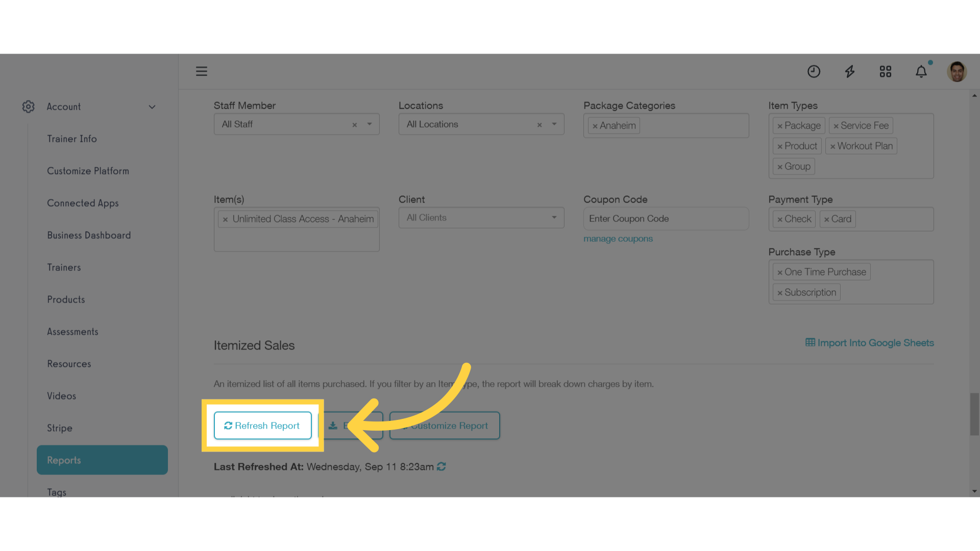This screenshot has height=551, width=980.
Task: Click Import Into Google Sheets link
Action: tap(870, 342)
